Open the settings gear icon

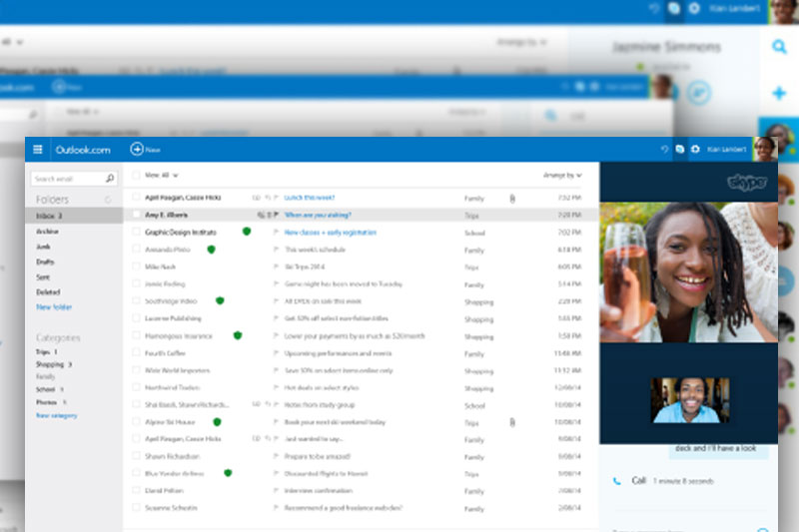pos(694,150)
